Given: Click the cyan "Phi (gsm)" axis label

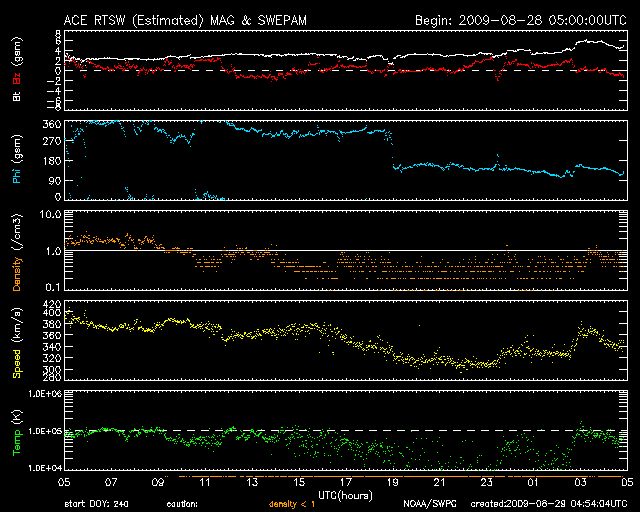Looking at the screenshot, I should point(17,160).
